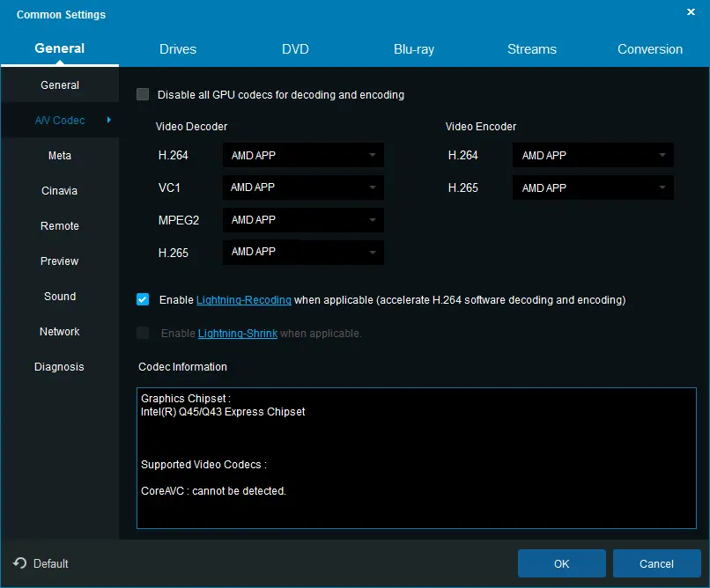The width and height of the screenshot is (710, 588).
Task: Open the Conversion tab
Action: pos(650,49)
